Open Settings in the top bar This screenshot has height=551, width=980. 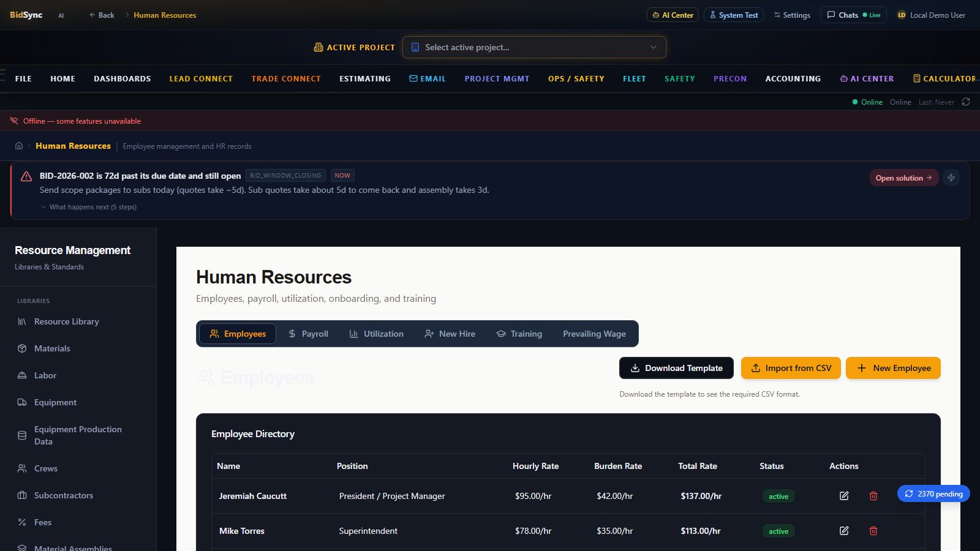click(792, 15)
